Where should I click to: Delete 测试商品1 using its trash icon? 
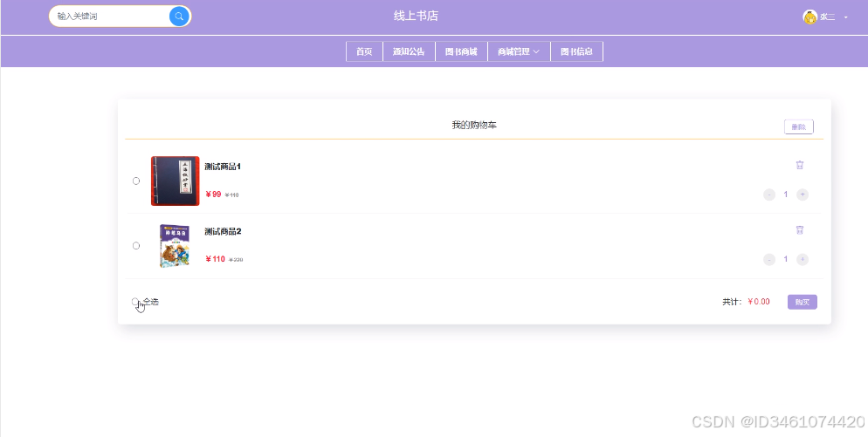pyautogui.click(x=799, y=165)
